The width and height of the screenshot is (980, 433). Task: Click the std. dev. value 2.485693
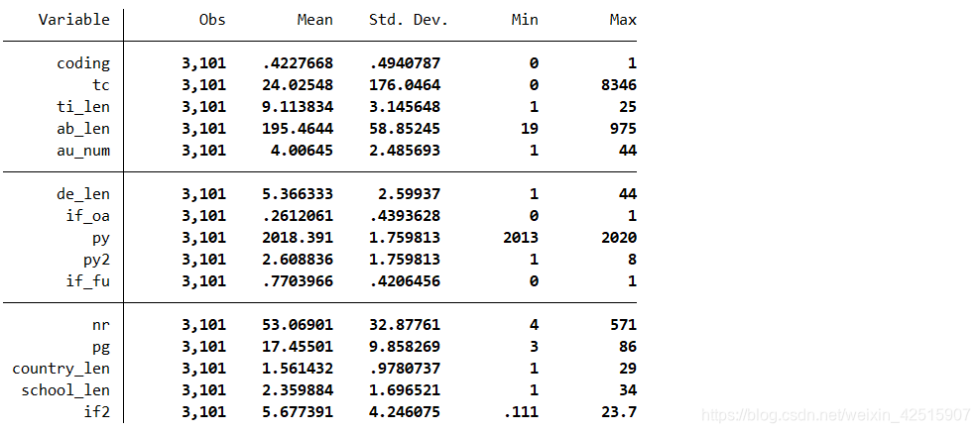click(405, 151)
